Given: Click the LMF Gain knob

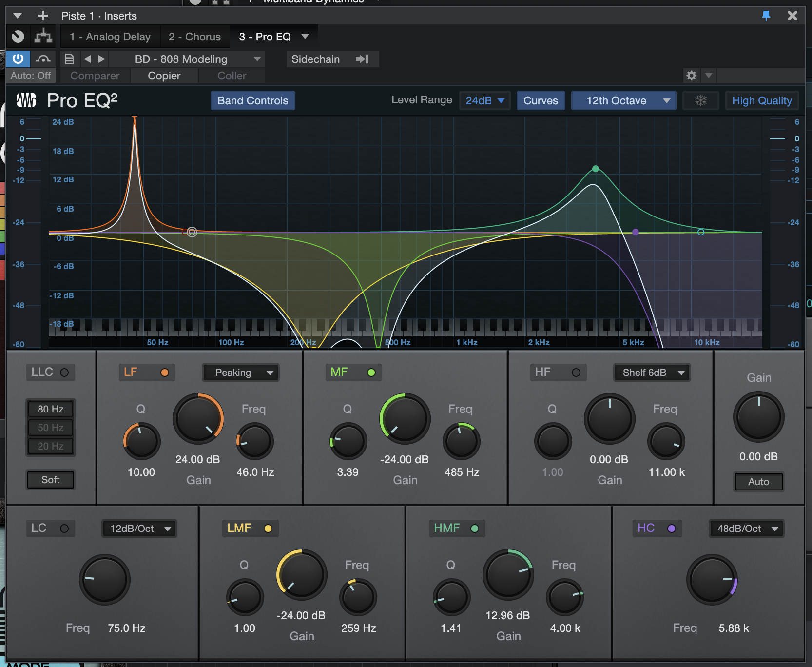Looking at the screenshot, I should (301, 574).
